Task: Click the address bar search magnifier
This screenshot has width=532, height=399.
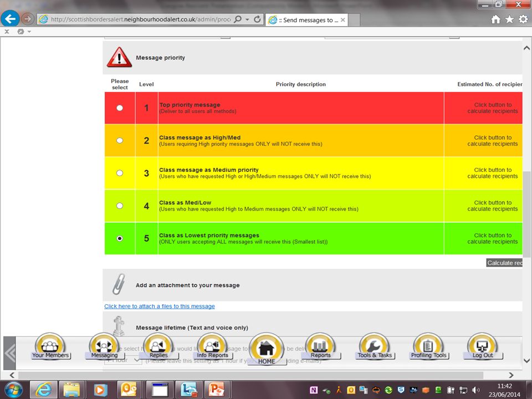Action: click(238, 19)
